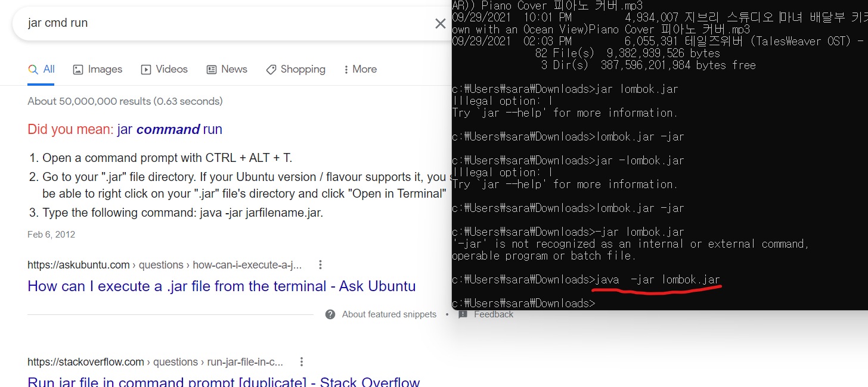The image size is (868, 387).
Task: Click the snippet step "Open a command prompt with CTRL + ALT + T."
Action: coord(167,158)
